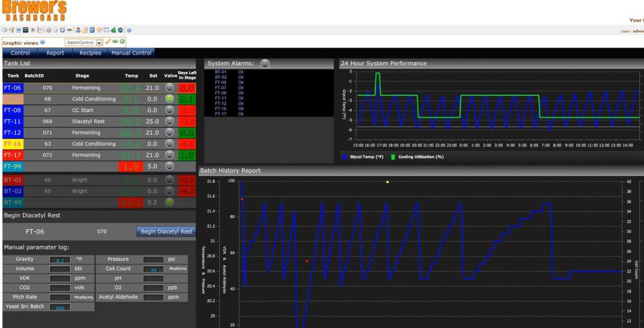Click the blue help question-mark toolbar icon
The image size is (644, 328).
[x=129, y=30]
